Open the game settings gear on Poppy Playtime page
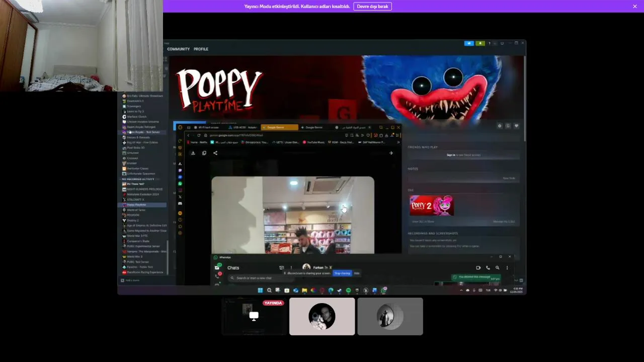The image size is (644, 362). [500, 126]
